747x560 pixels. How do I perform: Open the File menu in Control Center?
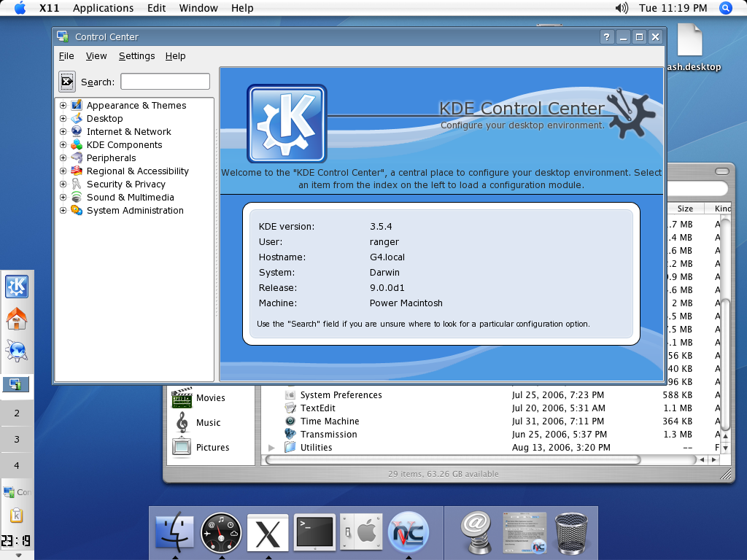coord(66,56)
